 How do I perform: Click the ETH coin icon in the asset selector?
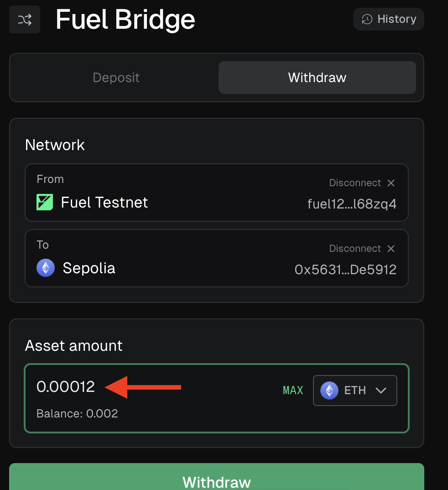(329, 391)
